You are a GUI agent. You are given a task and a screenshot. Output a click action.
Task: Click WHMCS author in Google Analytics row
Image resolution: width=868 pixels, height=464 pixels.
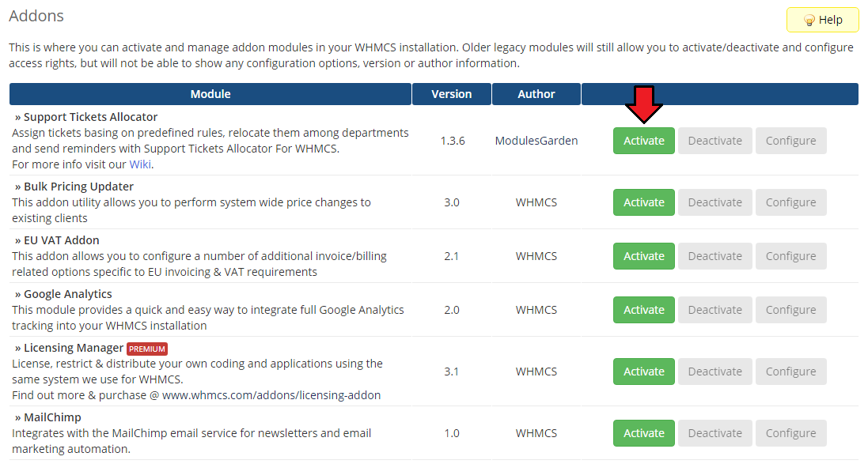(x=536, y=310)
